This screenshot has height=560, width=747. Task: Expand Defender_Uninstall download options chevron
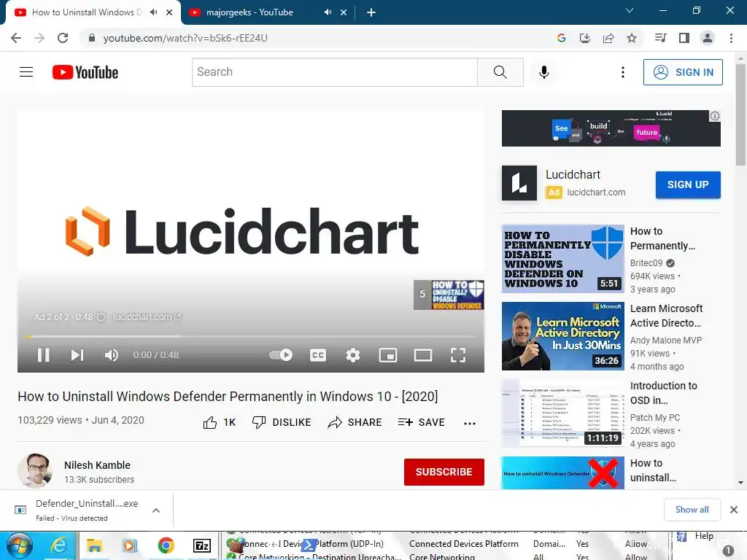[x=156, y=510]
